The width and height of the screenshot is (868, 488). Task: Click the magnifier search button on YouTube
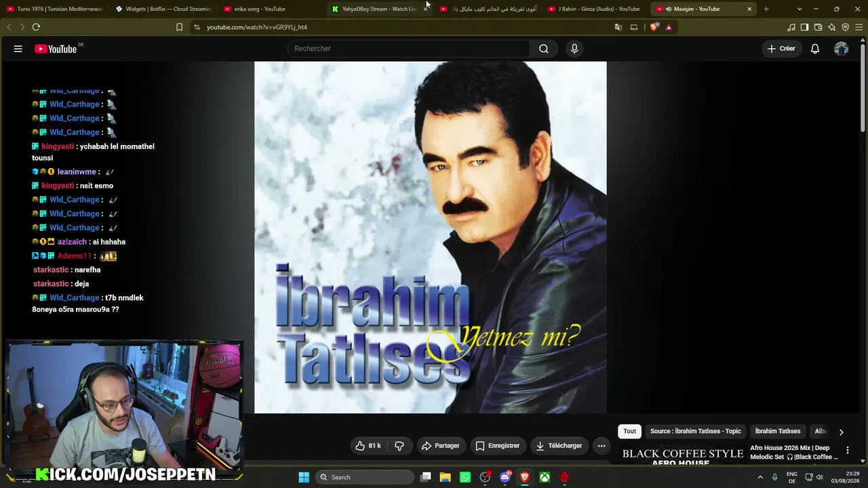pos(544,49)
